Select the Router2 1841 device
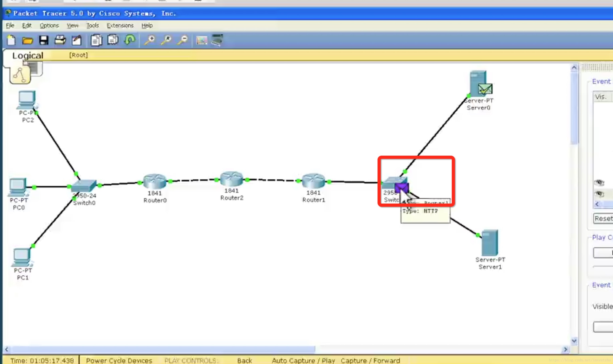Screen dimensions: 613x364 point(232,179)
